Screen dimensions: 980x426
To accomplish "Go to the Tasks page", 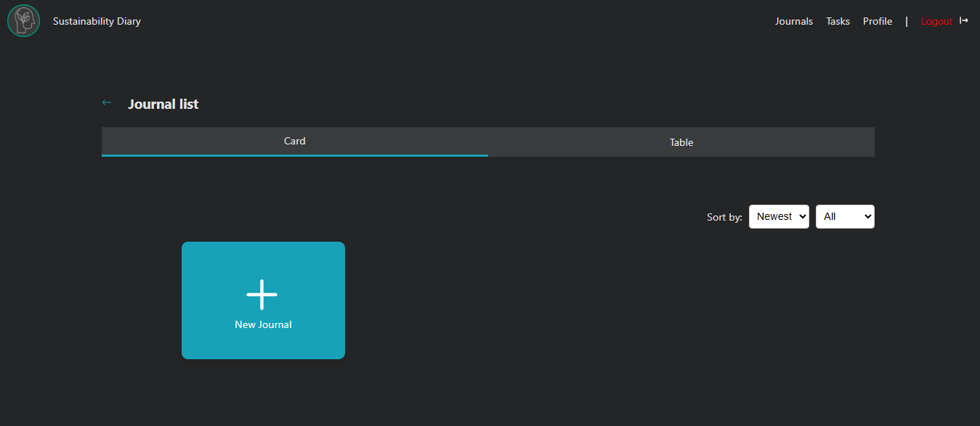I will click(x=838, y=21).
